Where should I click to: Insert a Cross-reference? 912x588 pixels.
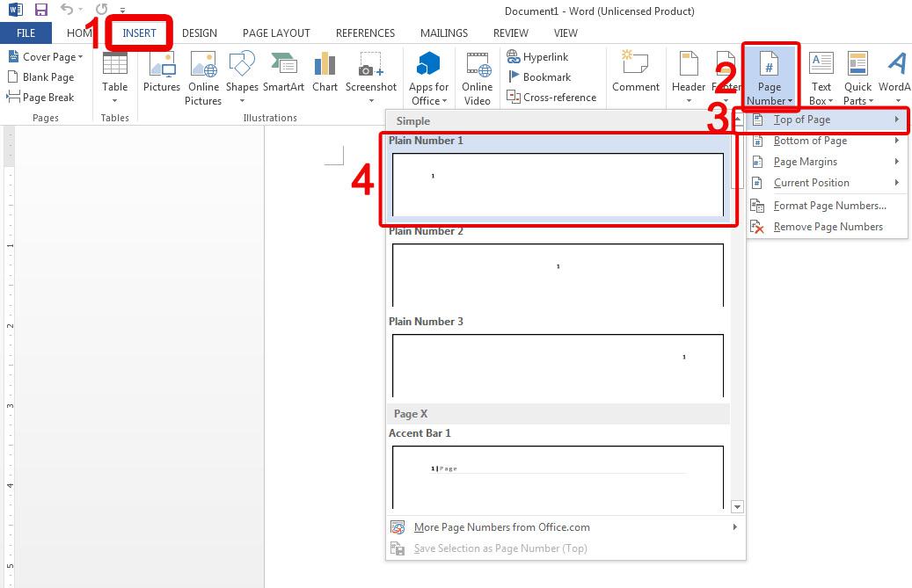[551, 97]
